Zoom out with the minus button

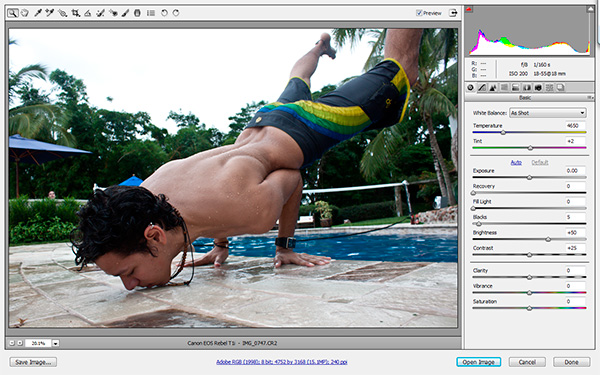[12, 343]
